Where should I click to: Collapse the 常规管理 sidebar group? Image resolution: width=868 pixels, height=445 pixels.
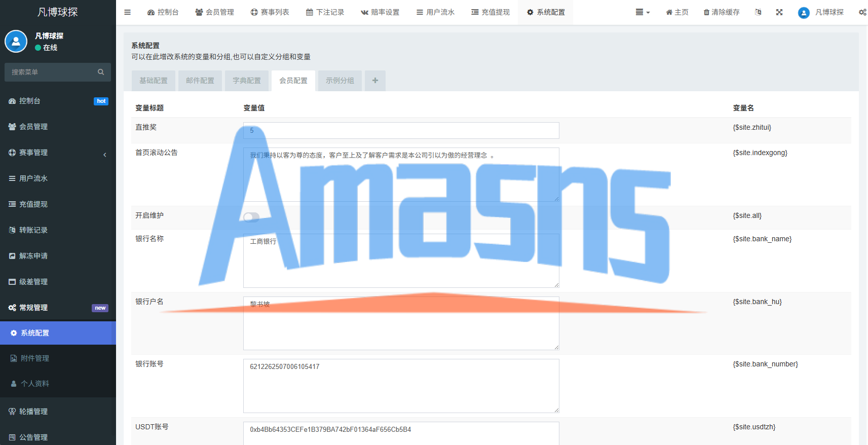coord(58,308)
